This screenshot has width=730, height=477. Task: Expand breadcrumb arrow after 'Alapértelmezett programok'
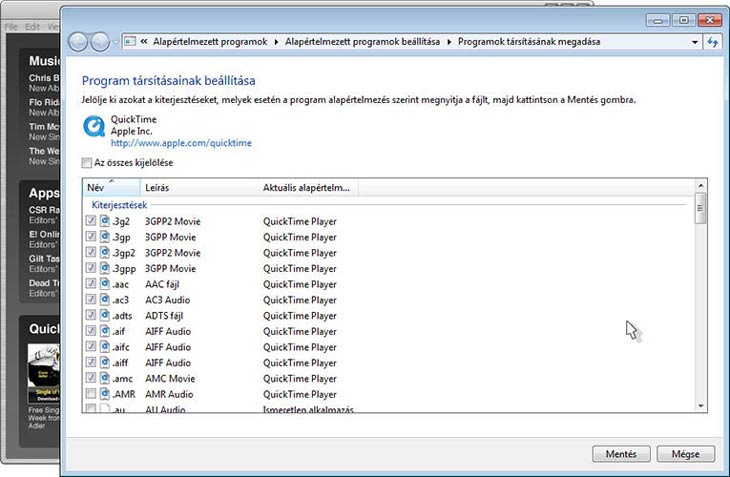(x=277, y=42)
